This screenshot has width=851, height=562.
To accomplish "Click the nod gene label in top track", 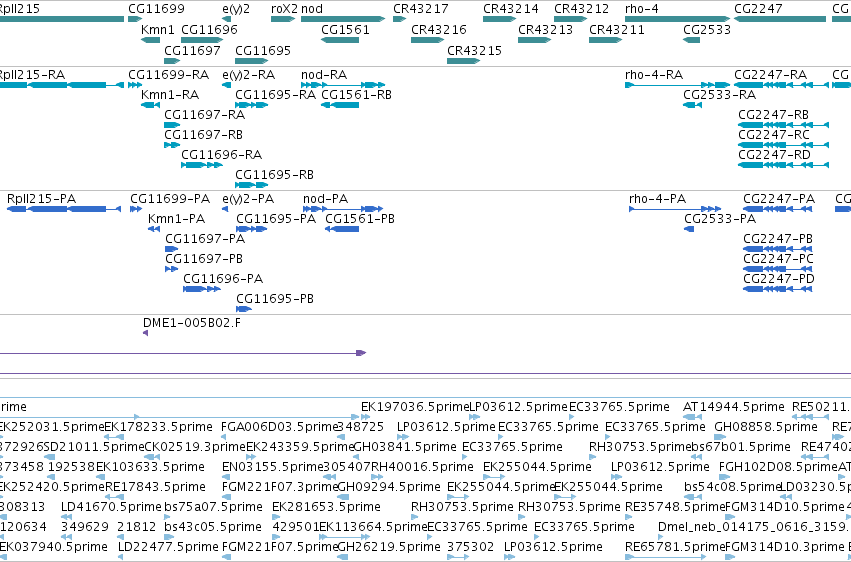I will [312, 9].
